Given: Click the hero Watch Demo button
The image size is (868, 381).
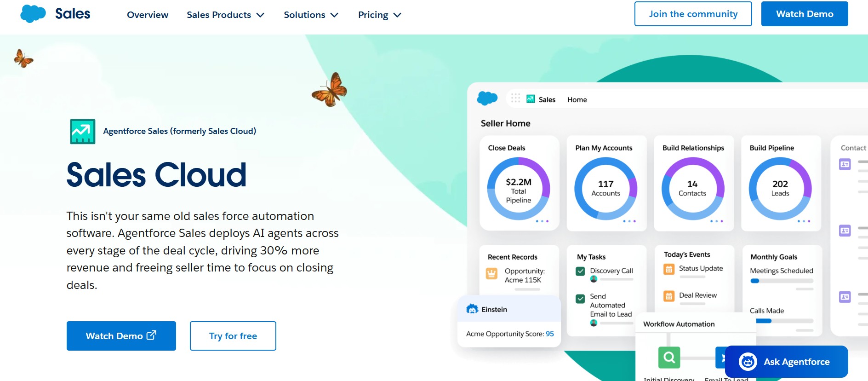Looking at the screenshot, I should (121, 336).
